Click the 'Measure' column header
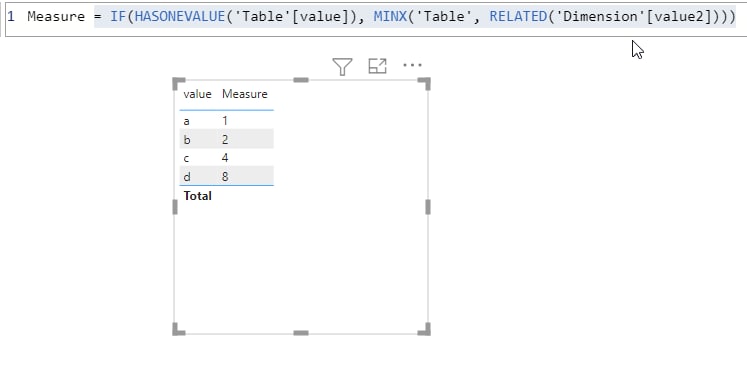The height and width of the screenshot is (386, 747). (244, 94)
